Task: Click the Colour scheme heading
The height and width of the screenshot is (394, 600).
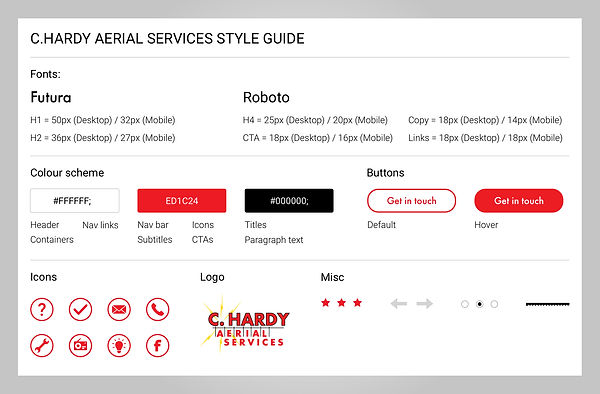Action: (67, 173)
